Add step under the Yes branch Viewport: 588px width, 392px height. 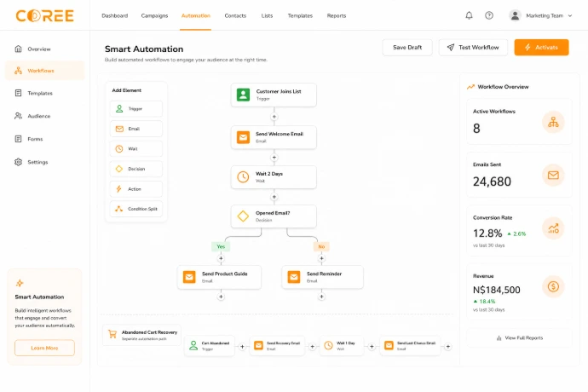click(x=221, y=258)
